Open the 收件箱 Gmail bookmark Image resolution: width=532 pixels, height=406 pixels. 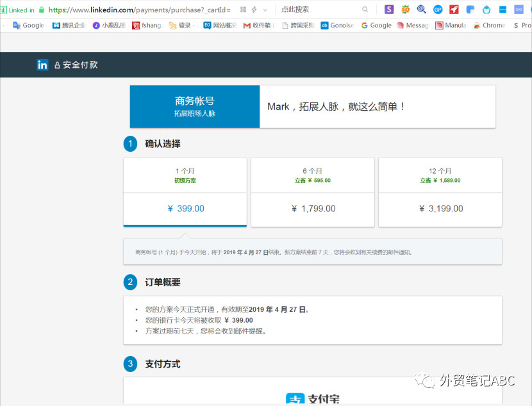258,26
